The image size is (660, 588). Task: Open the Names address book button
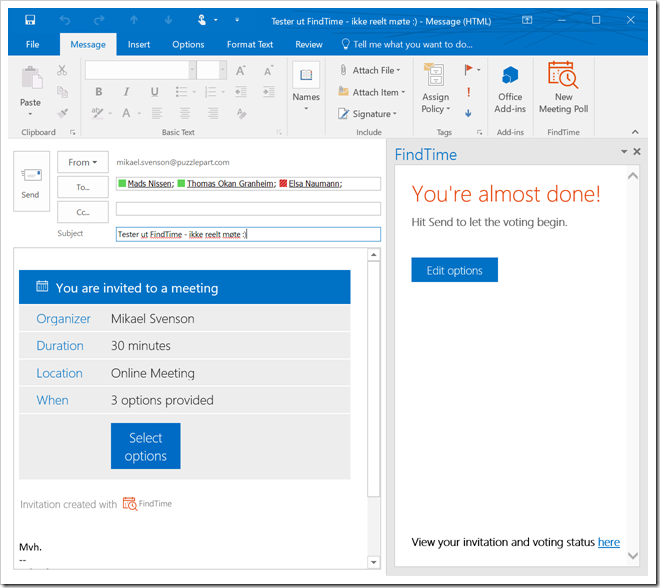coord(306,86)
